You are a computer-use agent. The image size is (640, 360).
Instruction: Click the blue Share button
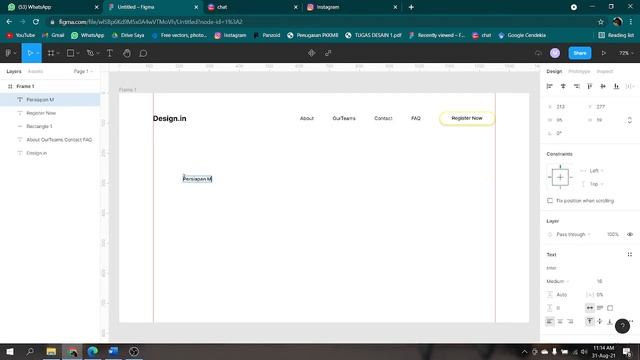tap(580, 53)
